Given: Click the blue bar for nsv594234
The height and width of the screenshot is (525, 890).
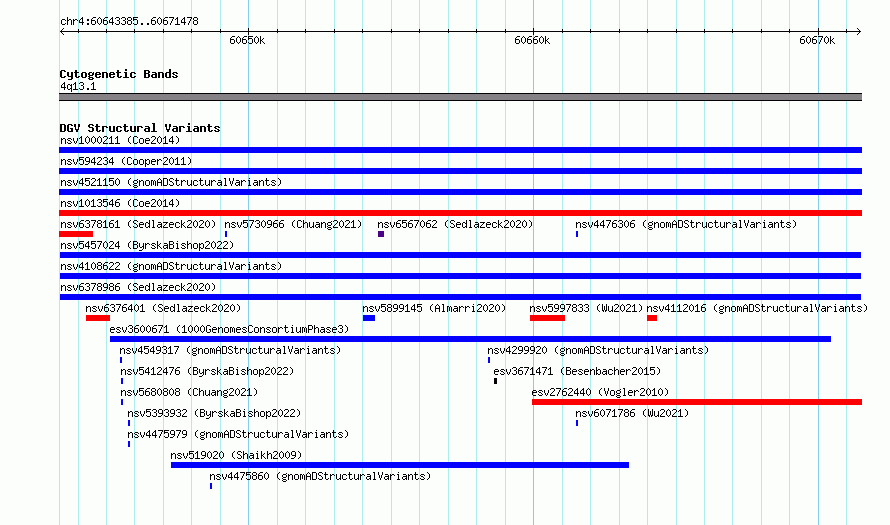Looking at the screenshot, I should point(460,171).
